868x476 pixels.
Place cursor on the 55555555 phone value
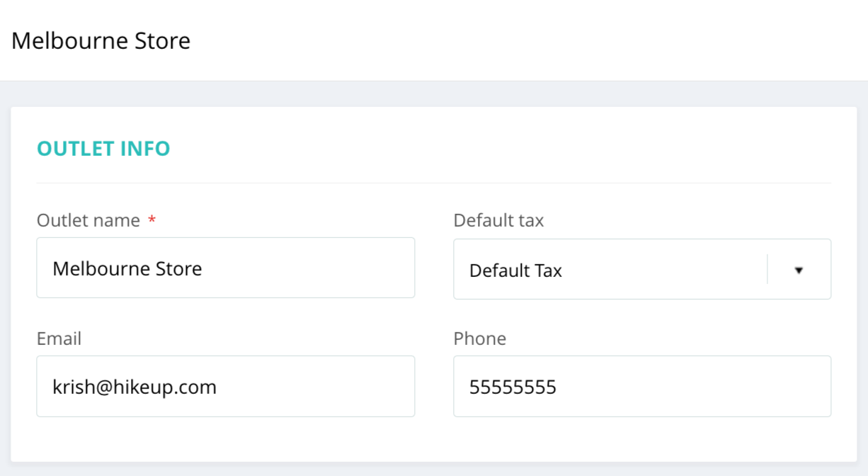513,387
